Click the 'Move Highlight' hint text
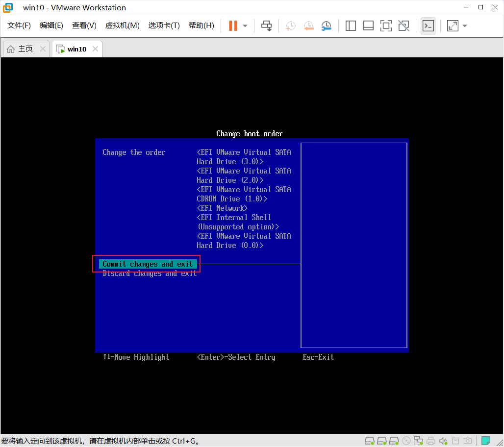 (x=136, y=357)
